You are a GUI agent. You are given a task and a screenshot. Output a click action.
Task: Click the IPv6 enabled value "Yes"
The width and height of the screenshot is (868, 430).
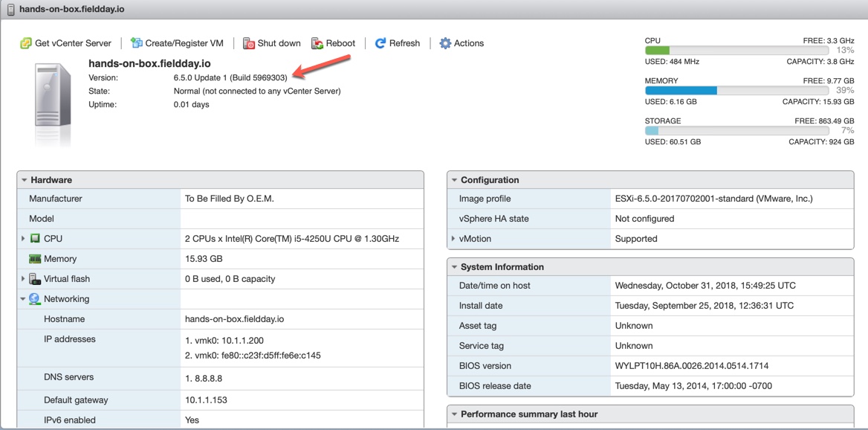[192, 420]
